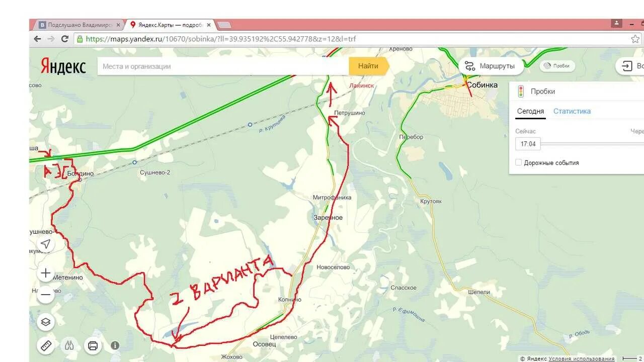This screenshot has width=644, height=362.
Task: Reload the page with refresh icon
Action: [x=65, y=39]
